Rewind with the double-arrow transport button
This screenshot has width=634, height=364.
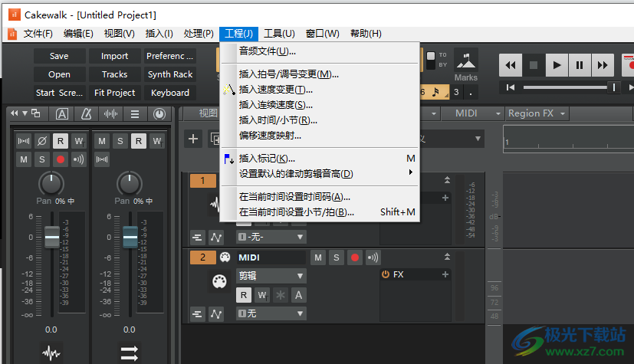(511, 65)
